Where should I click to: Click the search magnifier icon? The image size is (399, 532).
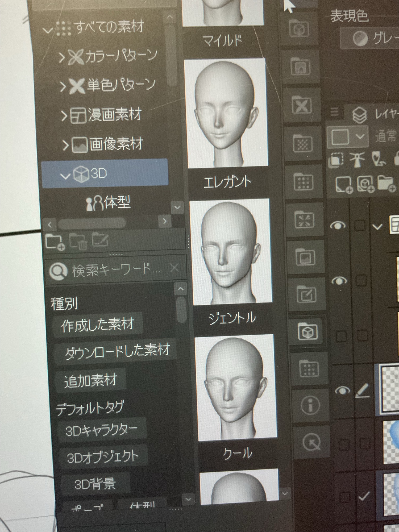58,271
